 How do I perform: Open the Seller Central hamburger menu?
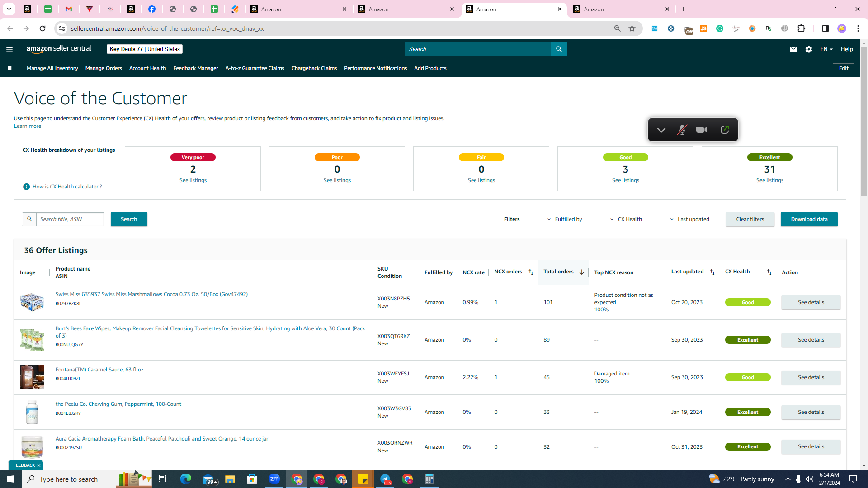(9, 49)
